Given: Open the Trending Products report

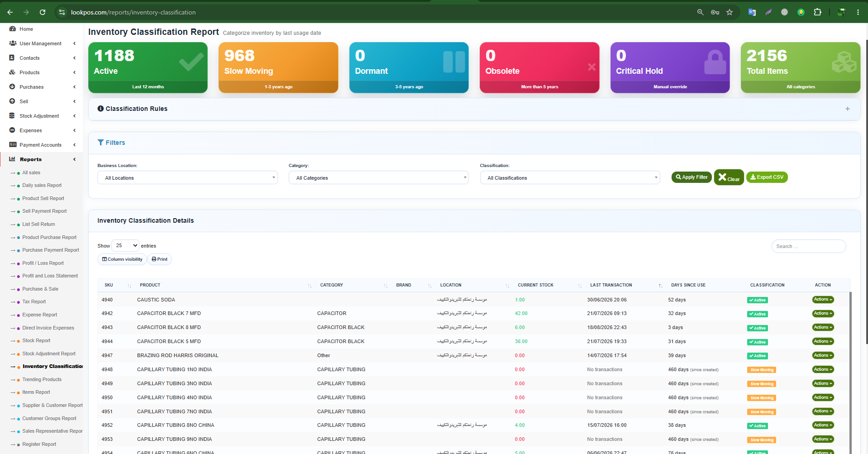Looking at the screenshot, I should 42,380.
